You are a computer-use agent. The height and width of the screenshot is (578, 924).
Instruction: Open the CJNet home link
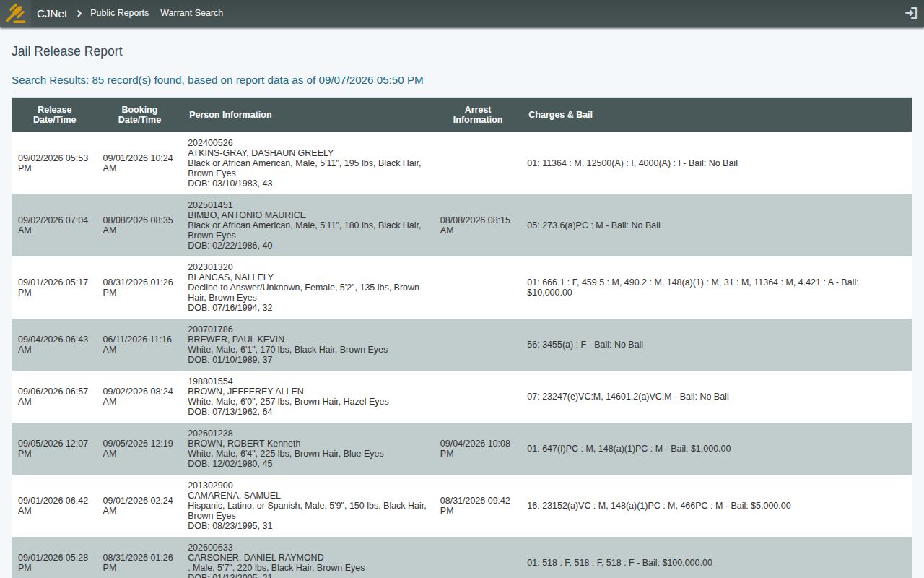coord(52,13)
